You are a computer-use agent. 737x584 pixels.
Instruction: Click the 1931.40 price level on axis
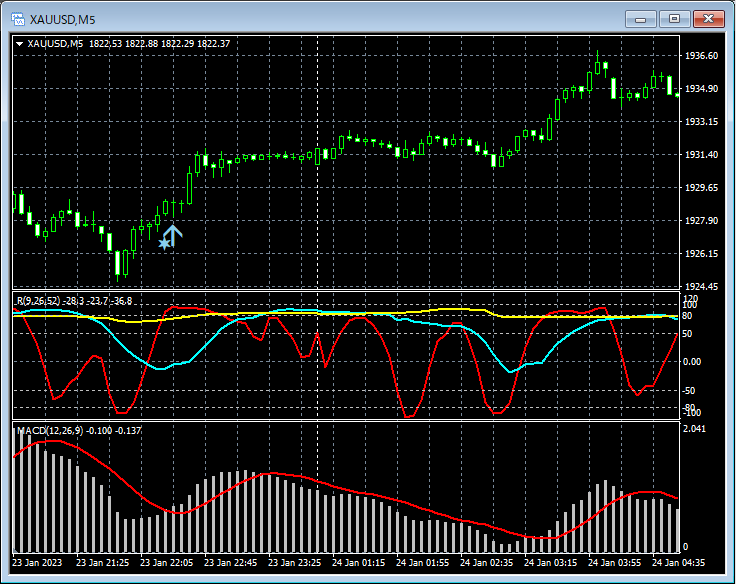[699, 155]
